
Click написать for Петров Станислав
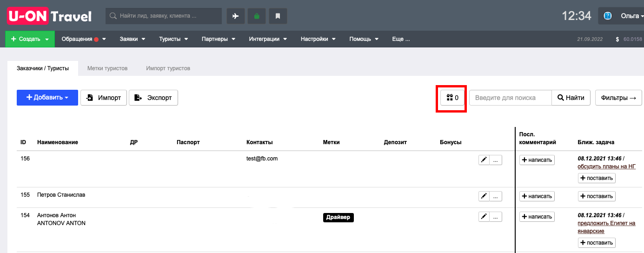click(x=537, y=196)
